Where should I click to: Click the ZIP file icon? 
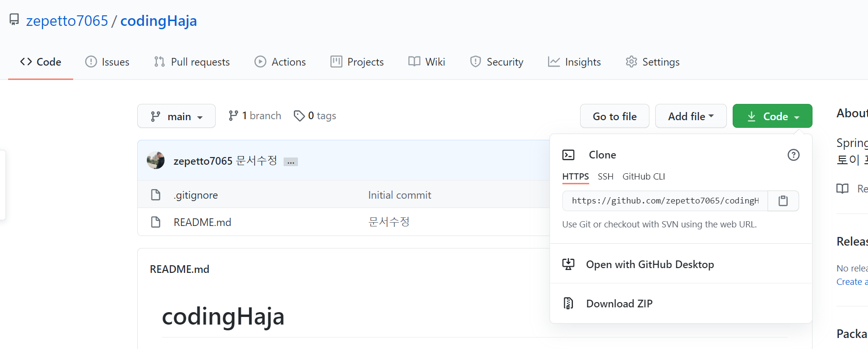(x=568, y=303)
